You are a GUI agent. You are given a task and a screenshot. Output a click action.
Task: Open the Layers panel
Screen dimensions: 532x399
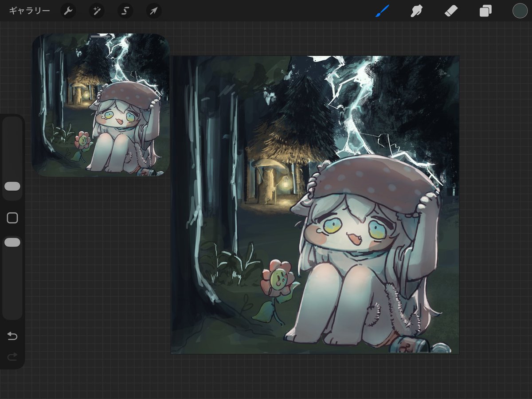(485, 11)
